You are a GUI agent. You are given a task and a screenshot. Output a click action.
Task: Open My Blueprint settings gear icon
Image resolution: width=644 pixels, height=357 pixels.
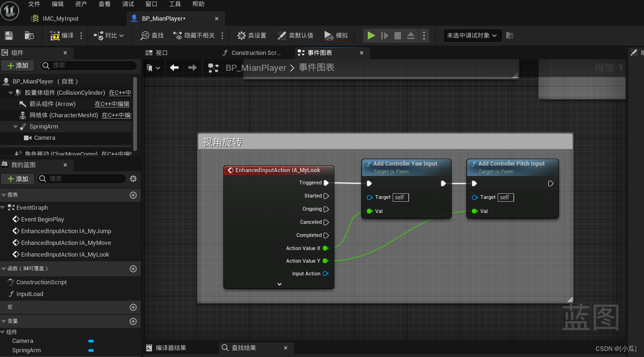tap(133, 179)
